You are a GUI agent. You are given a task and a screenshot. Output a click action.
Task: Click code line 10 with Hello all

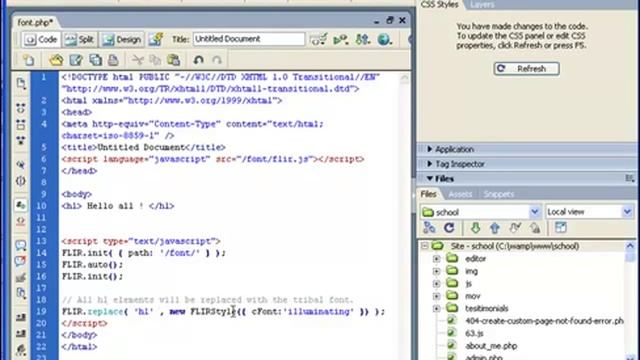(x=118, y=206)
